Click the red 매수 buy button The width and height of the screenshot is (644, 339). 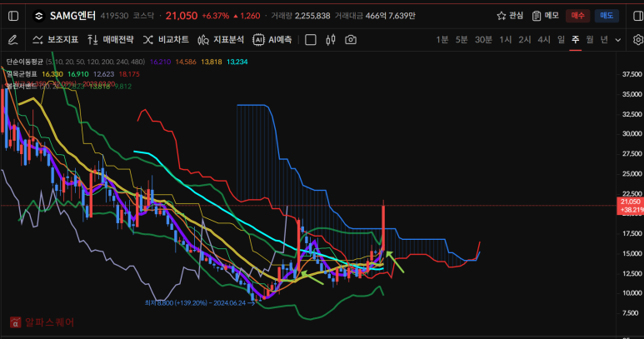[577, 16]
